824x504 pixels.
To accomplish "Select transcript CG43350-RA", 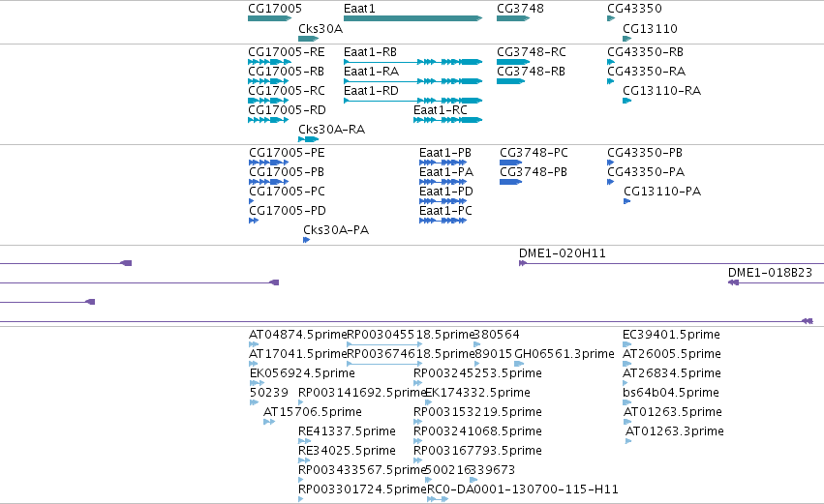I will coord(611,81).
